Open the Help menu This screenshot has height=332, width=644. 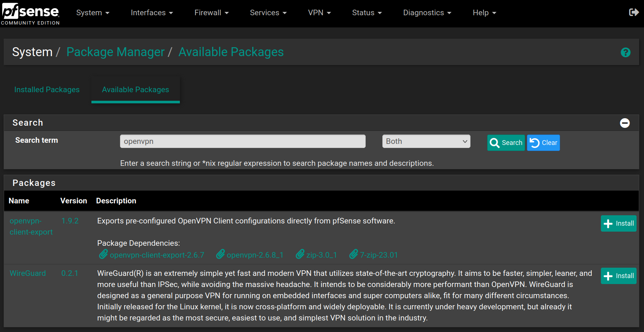(484, 13)
